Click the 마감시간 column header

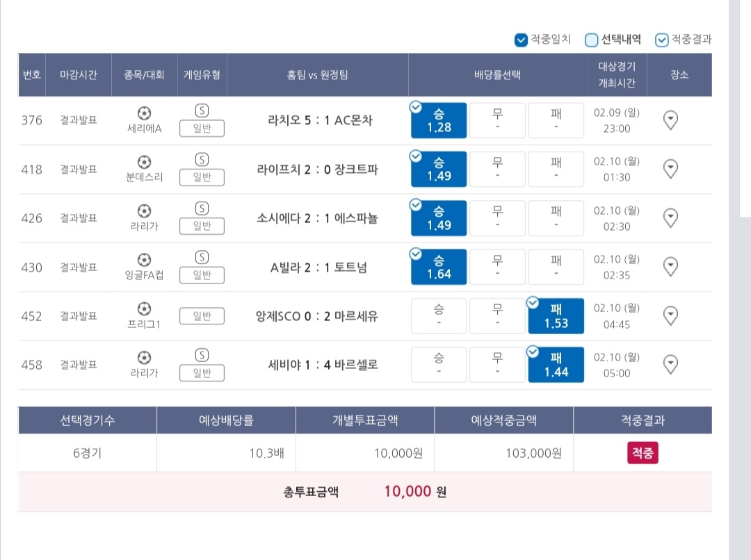pyautogui.click(x=79, y=74)
